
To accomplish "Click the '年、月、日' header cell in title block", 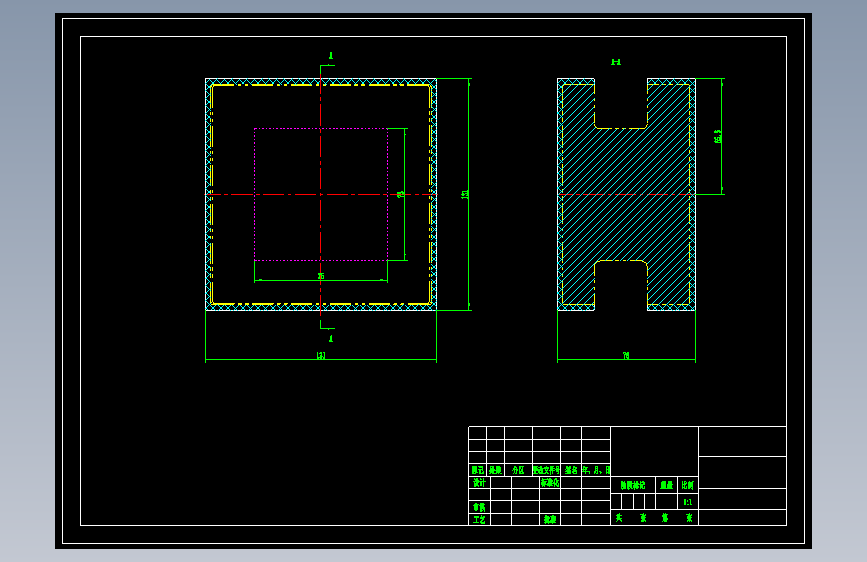I will [596, 470].
